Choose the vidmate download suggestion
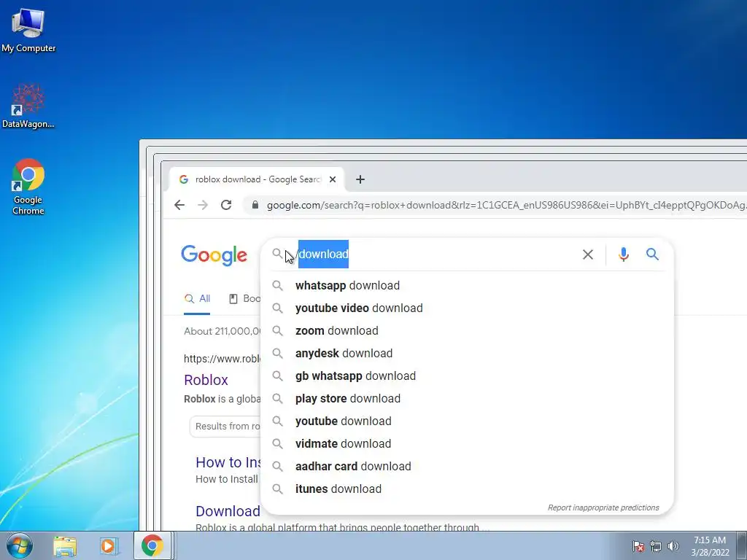Viewport: 747px width, 560px height. coord(468,444)
